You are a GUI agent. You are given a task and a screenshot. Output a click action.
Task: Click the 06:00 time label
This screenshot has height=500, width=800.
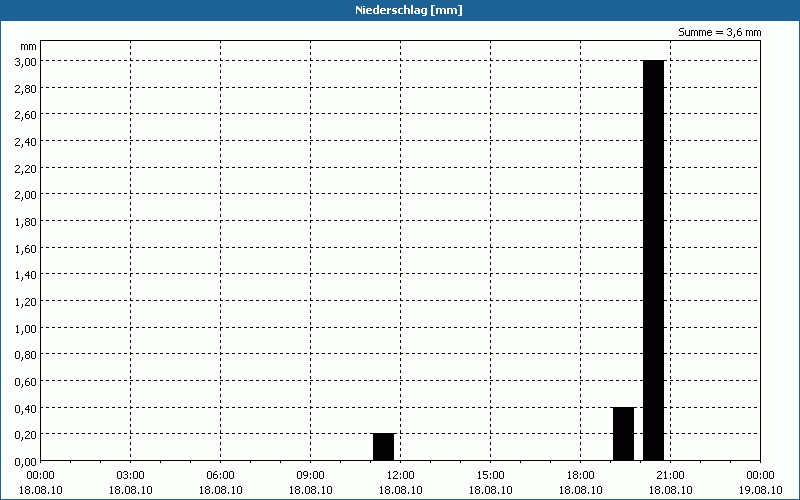pyautogui.click(x=220, y=476)
